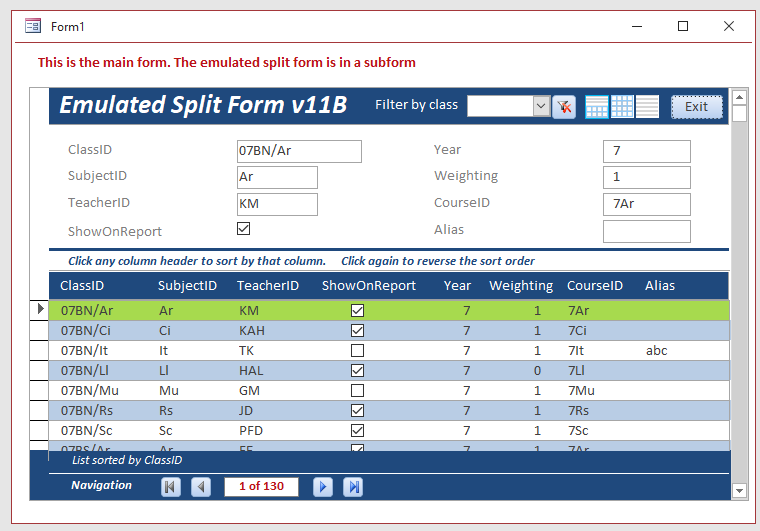Screen dimensions: 760x531
Task: Check ShowOnReport for row 07BN/It
Action: [x=357, y=351]
